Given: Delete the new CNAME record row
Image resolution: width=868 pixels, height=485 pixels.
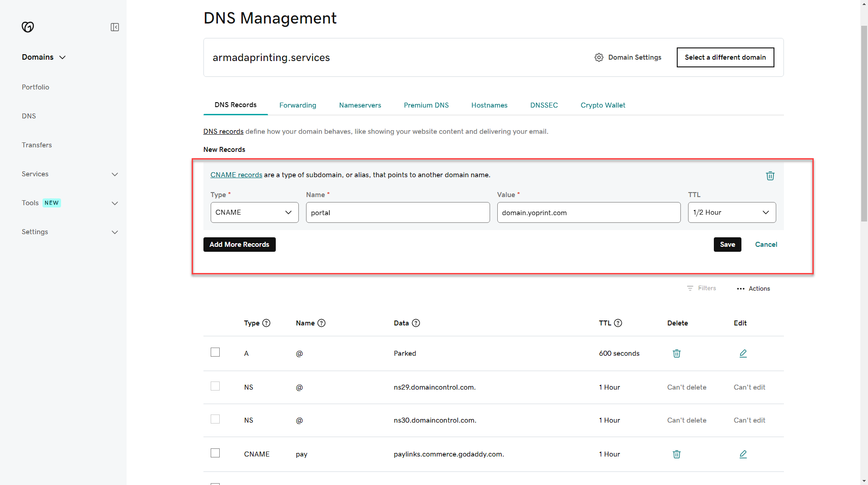Looking at the screenshot, I should pos(770,176).
